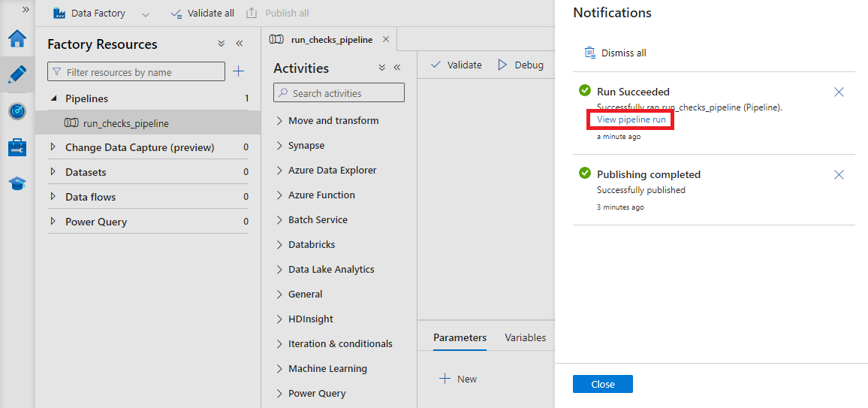Collapse the Pipelines tree node
The height and width of the screenshot is (408, 868).
54,98
